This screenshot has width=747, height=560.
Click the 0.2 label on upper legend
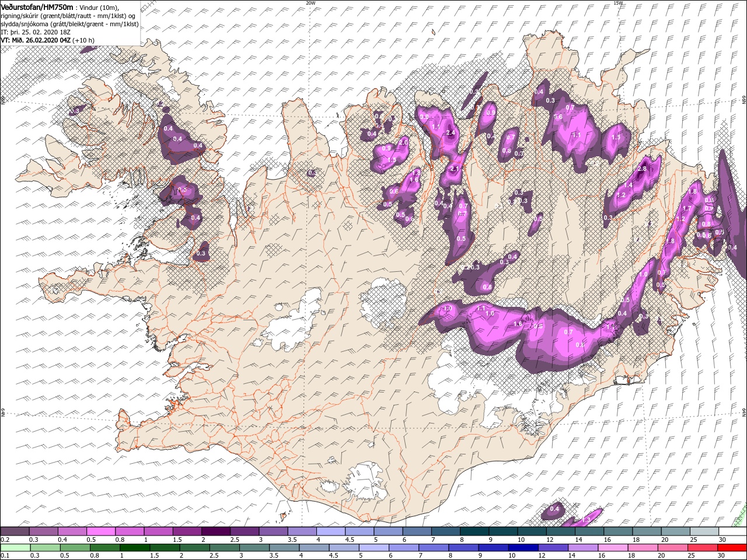[5, 540]
